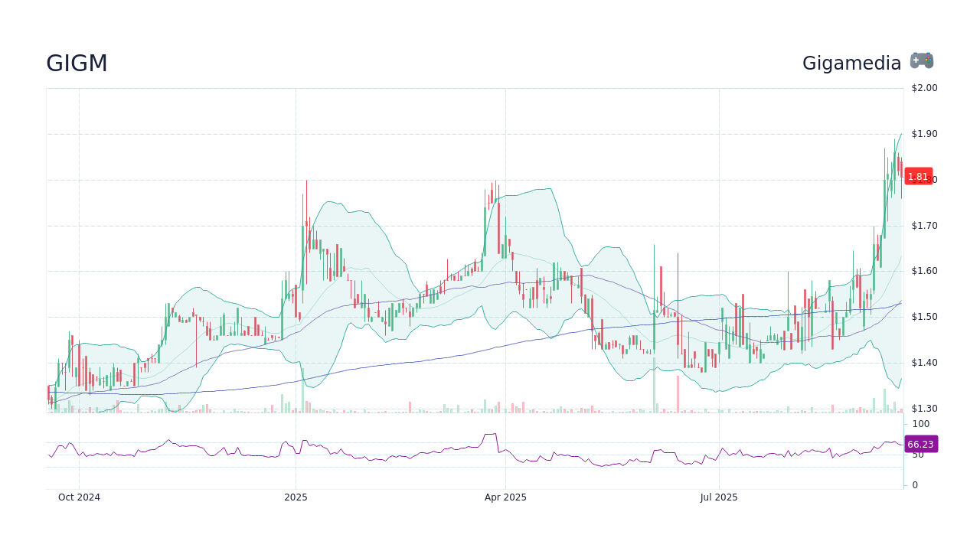This screenshot has width=980, height=551.
Task: Click the $2.00 price axis label
Action: click(924, 88)
